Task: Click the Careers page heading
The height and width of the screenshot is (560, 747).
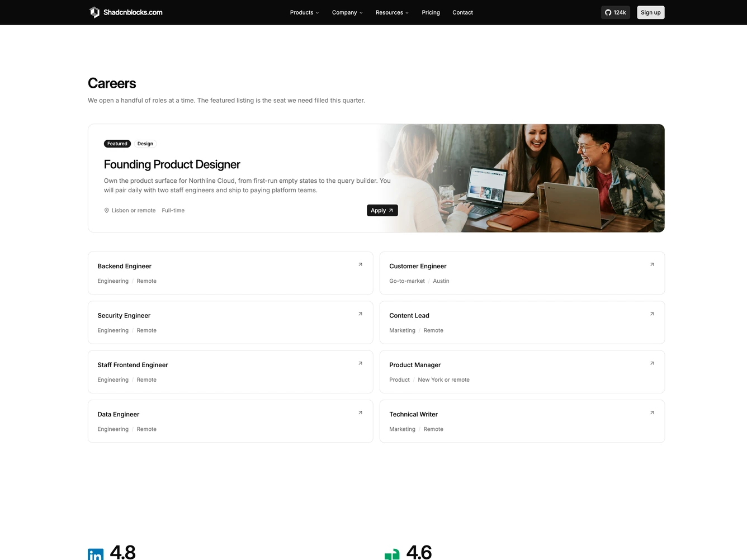Action: tap(112, 83)
